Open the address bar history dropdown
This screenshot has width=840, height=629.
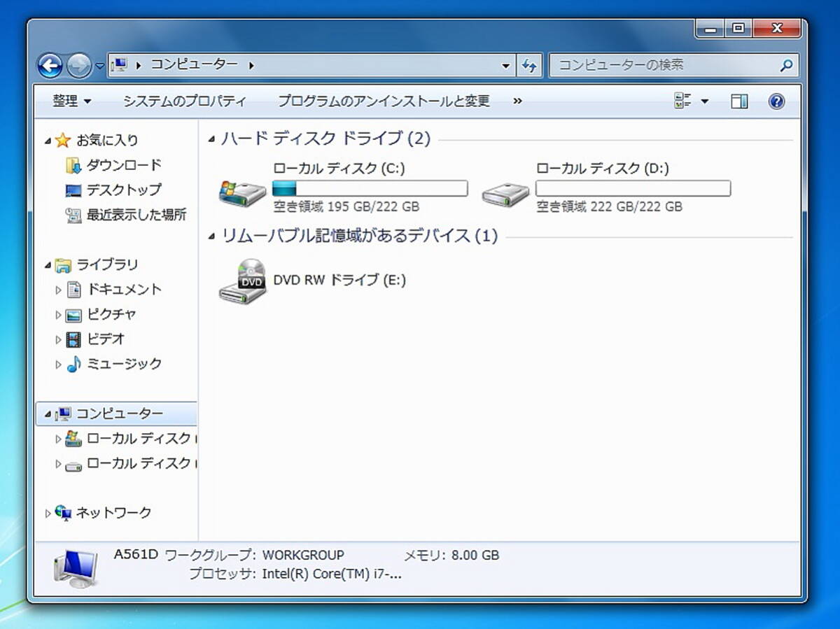[x=506, y=66]
